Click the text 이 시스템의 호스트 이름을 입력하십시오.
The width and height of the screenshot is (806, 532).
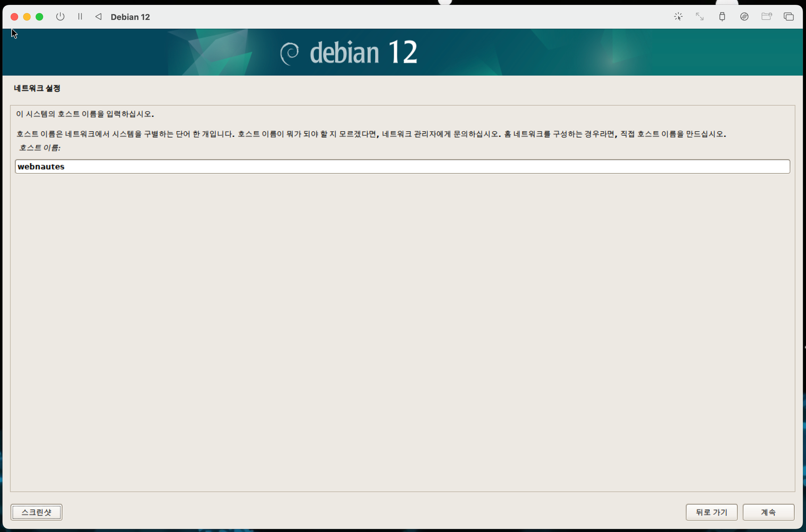[85, 114]
